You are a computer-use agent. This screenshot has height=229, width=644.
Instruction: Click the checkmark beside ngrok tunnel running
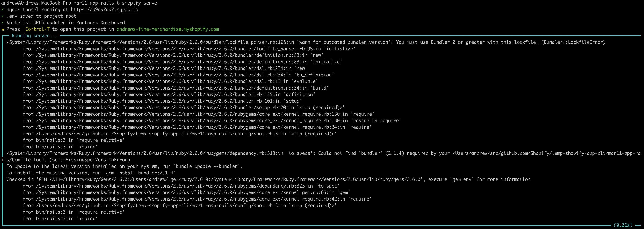pos(2,10)
